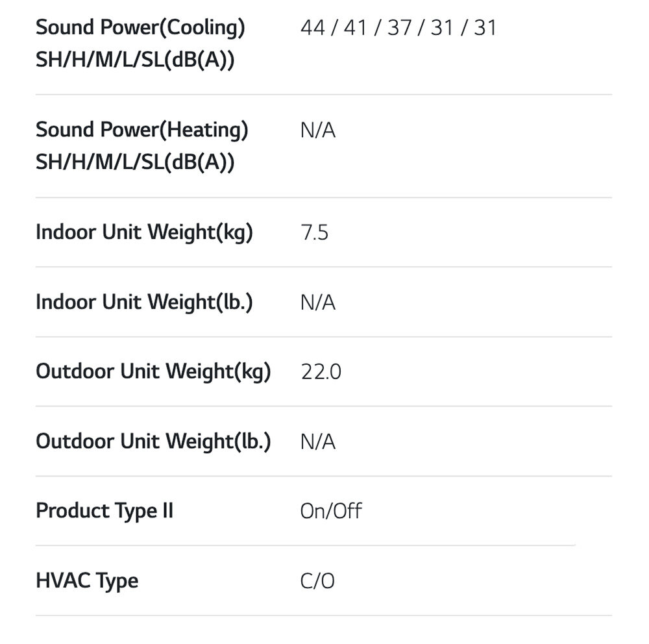This screenshot has width=649, height=644.
Task: Select N/A value for Indoor Unit Weight(lb.)
Action: [x=318, y=302]
